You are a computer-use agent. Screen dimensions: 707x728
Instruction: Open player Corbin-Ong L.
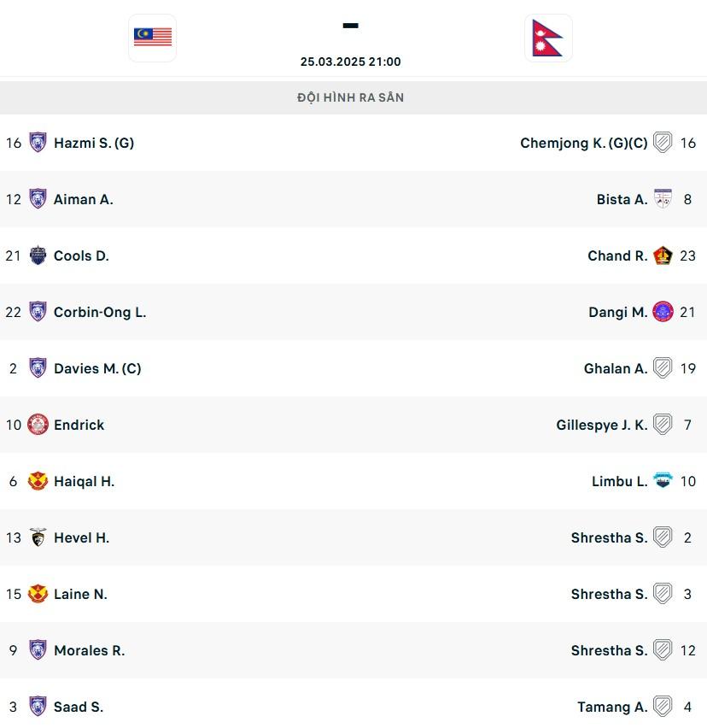100,312
